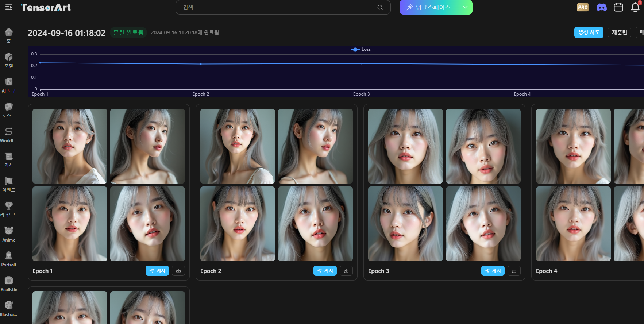Open the TensorArt logo home link

click(46, 7)
